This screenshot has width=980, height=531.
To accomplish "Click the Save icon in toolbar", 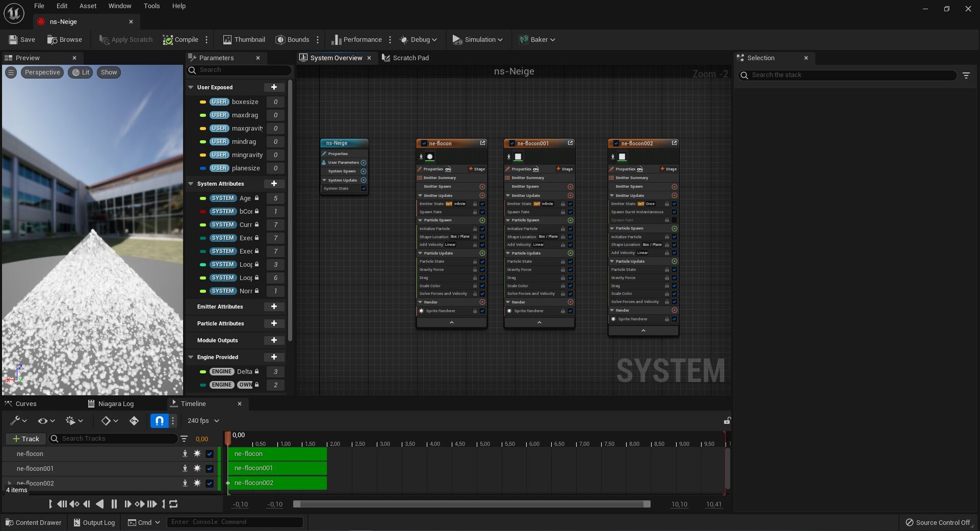I will click(13, 39).
